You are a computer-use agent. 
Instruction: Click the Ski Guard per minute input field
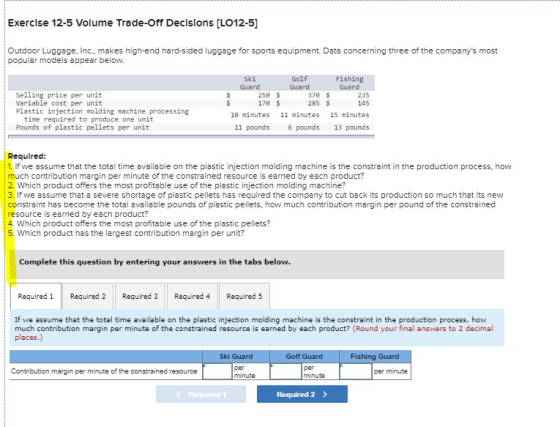click(x=218, y=371)
